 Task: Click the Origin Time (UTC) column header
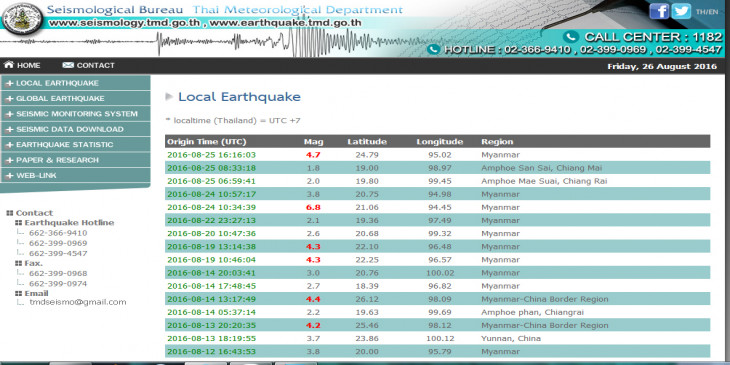click(207, 142)
